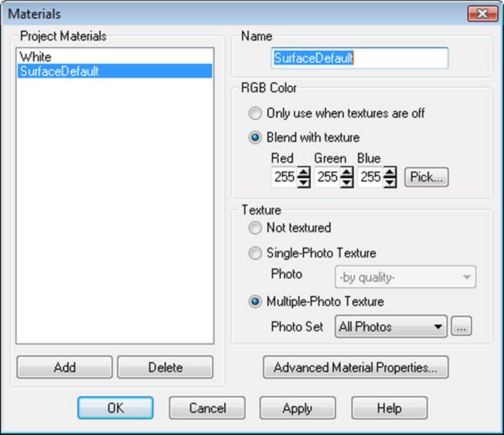
Task: Open Advanced Material Properties
Action: [356, 368]
